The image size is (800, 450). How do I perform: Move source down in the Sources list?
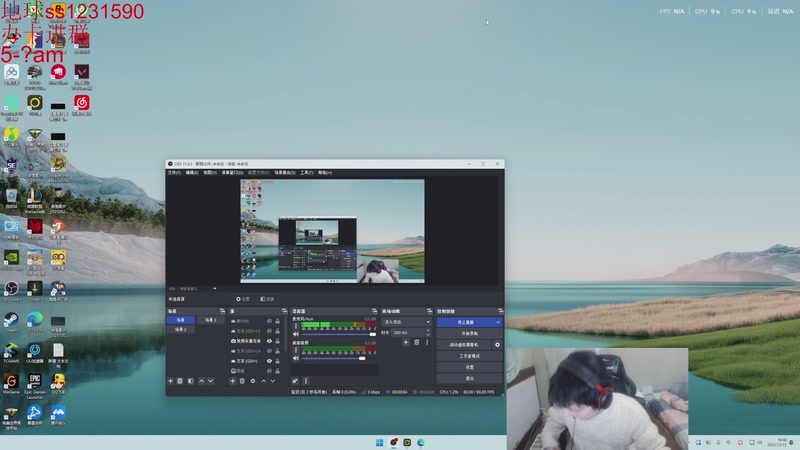click(273, 381)
